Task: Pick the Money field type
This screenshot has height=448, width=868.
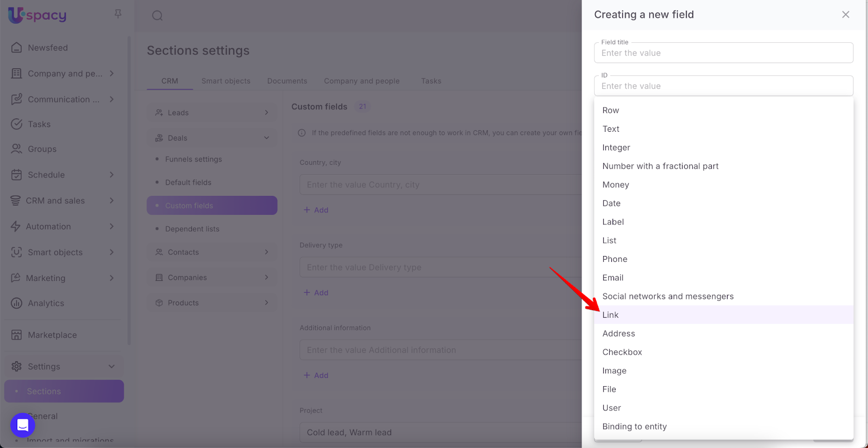Action: [615, 185]
